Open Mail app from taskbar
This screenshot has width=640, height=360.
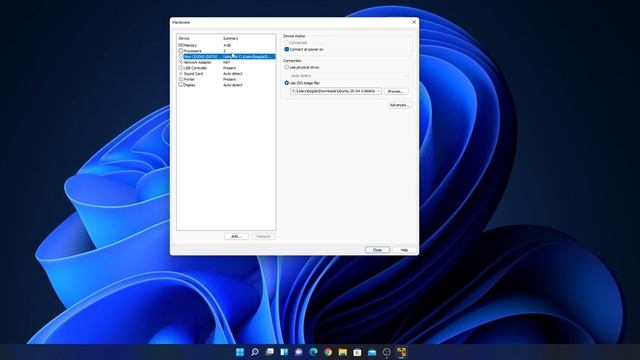click(x=372, y=352)
